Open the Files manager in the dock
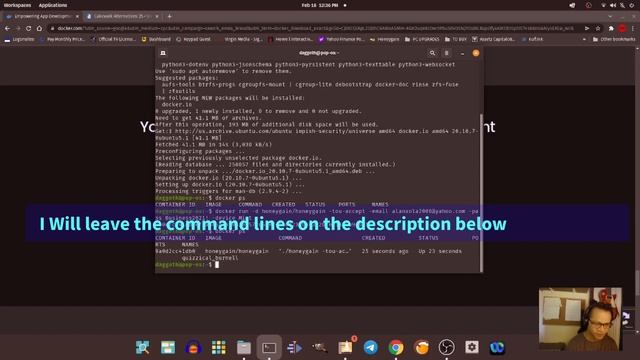This screenshot has width=640, height=360. 244,347
